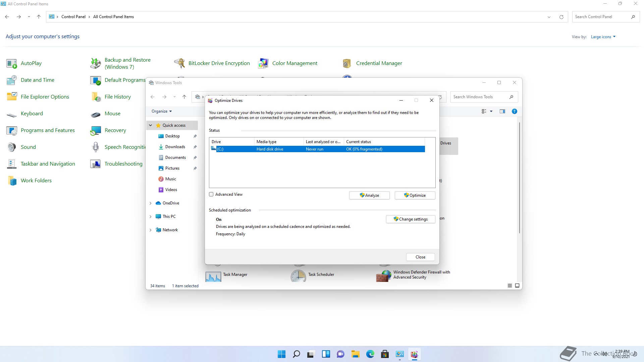This screenshot has height=362, width=644.
Task: Click the Windows Start button
Action: coord(281,354)
